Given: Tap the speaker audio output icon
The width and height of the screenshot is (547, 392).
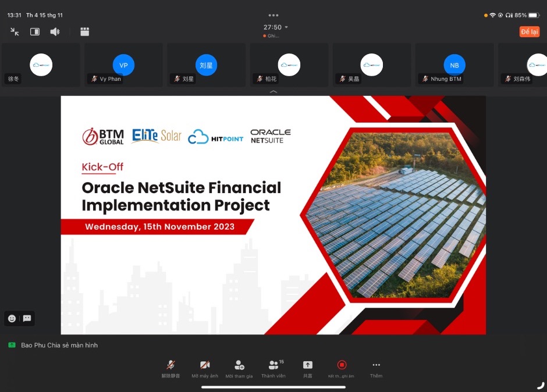Looking at the screenshot, I should 55,32.
